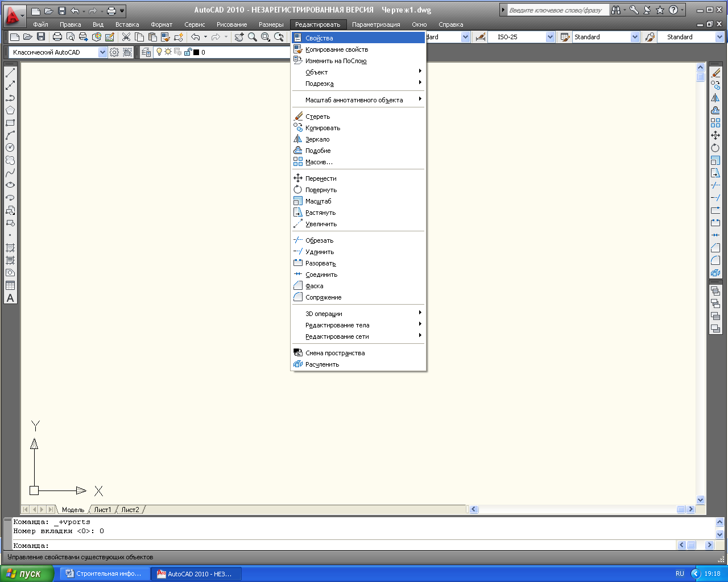Open the undo history dropdown arrow

point(205,37)
